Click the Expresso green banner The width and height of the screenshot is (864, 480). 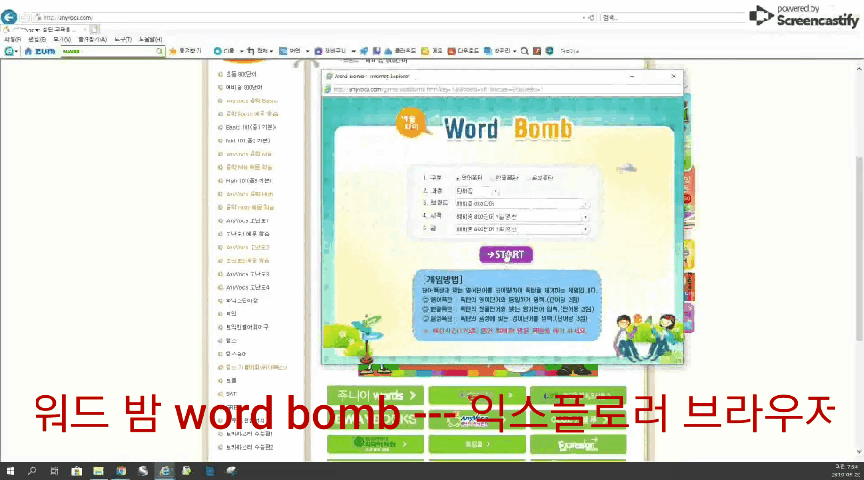pos(577,444)
